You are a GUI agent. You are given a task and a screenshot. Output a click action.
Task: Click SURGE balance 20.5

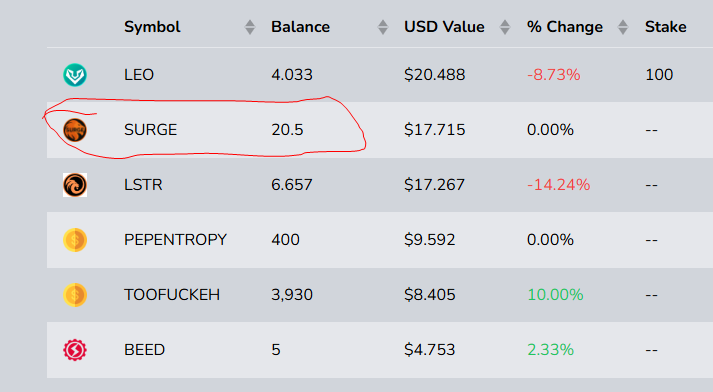[287, 130]
